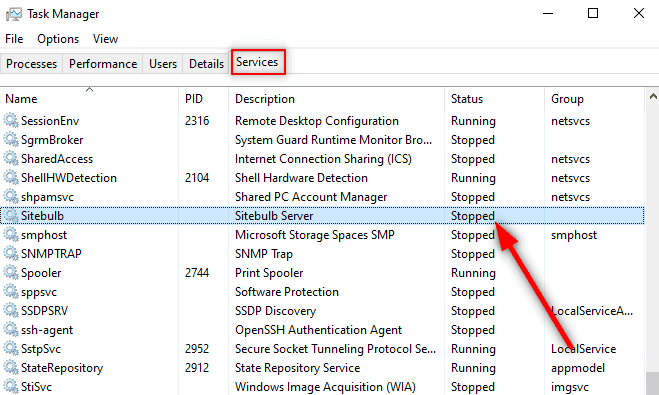Click the gear icon beside sppsvc
Image resolution: width=659 pixels, height=395 pixels.
[11, 292]
